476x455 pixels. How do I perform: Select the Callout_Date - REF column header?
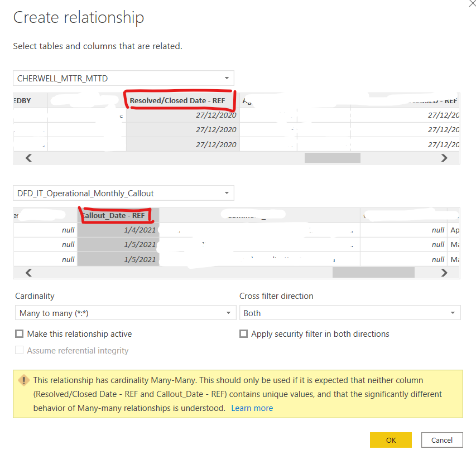pyautogui.click(x=118, y=215)
